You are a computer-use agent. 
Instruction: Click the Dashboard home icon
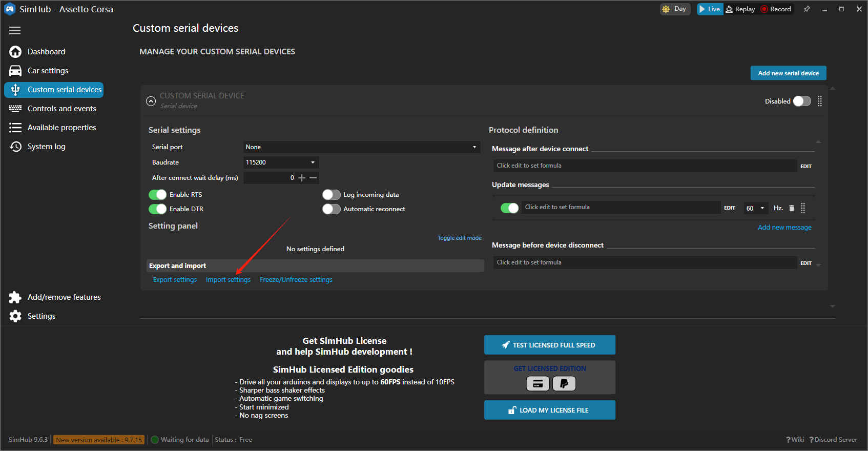15,52
